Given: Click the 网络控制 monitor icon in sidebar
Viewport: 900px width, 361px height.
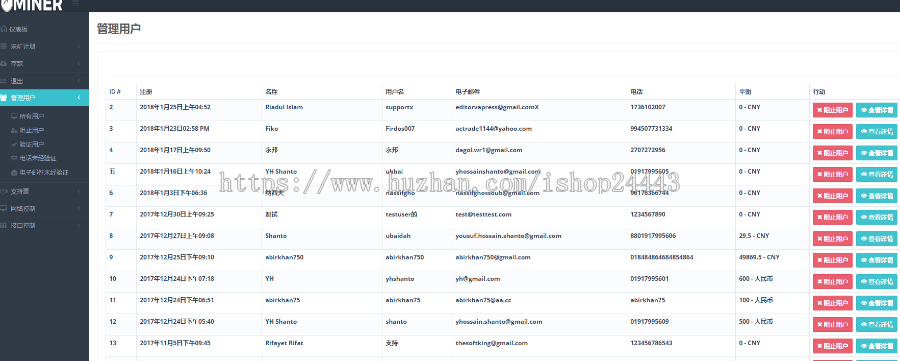Looking at the screenshot, I should click(4, 208).
